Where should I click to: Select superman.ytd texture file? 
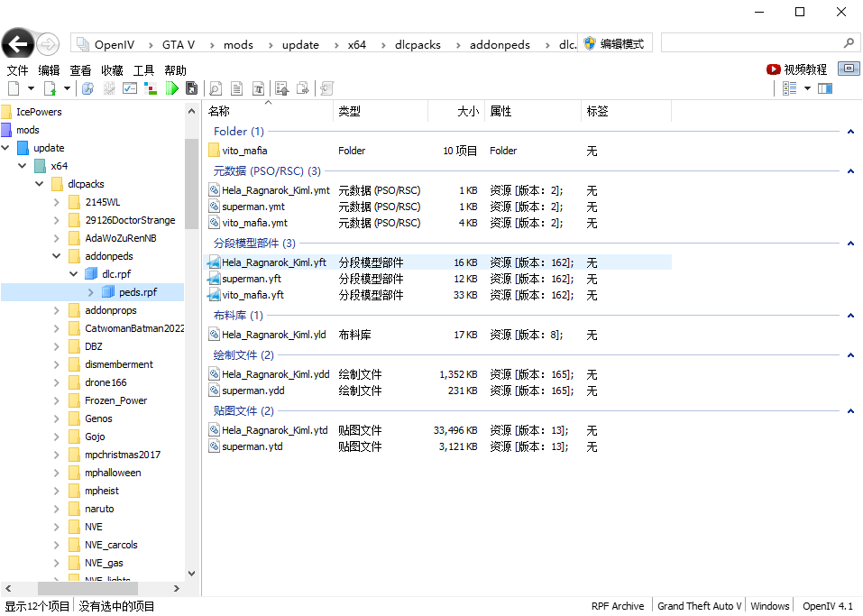[437, 446]
